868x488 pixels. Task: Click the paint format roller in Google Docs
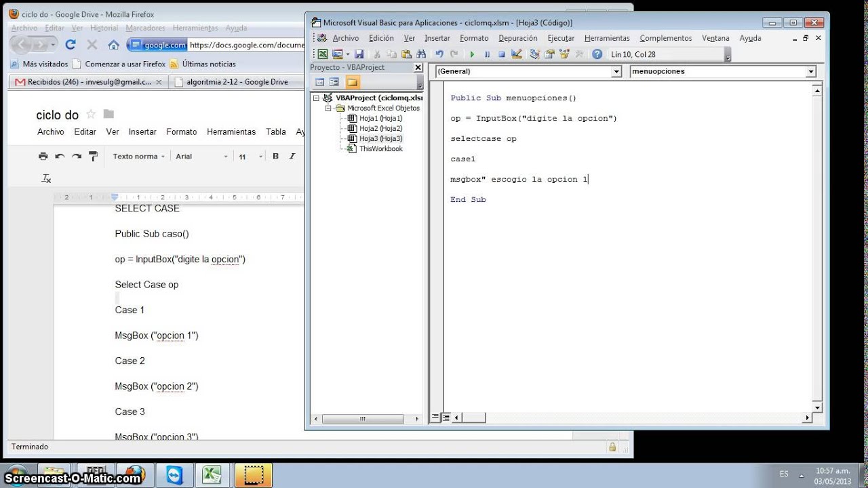coord(94,156)
